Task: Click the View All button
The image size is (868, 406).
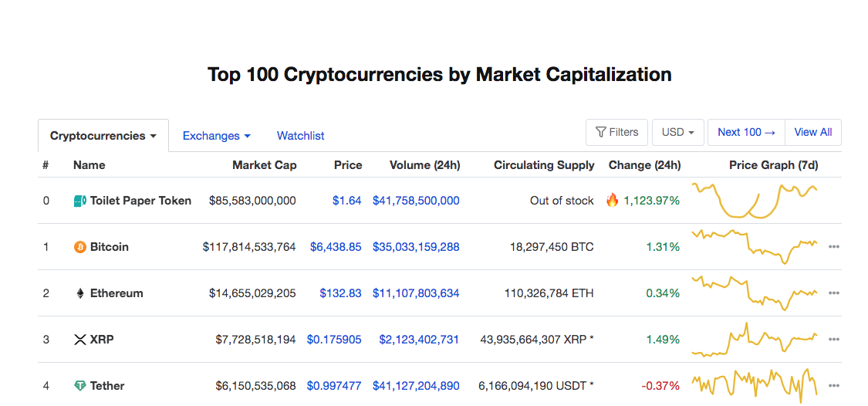Action: [813, 133]
